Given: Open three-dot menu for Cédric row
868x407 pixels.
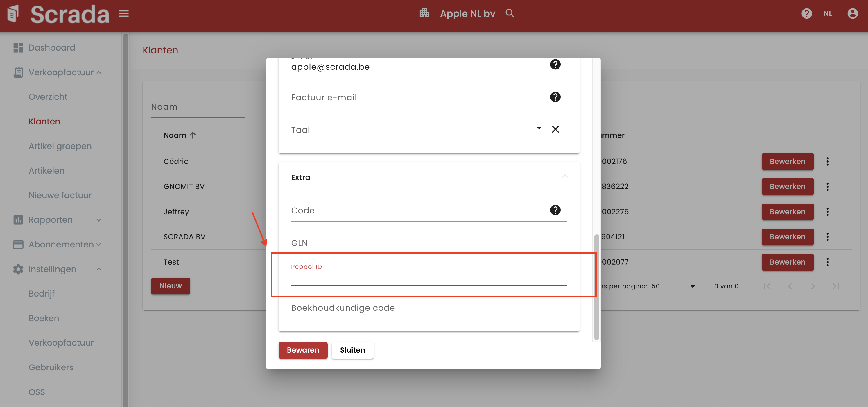Looking at the screenshot, I should [827, 162].
